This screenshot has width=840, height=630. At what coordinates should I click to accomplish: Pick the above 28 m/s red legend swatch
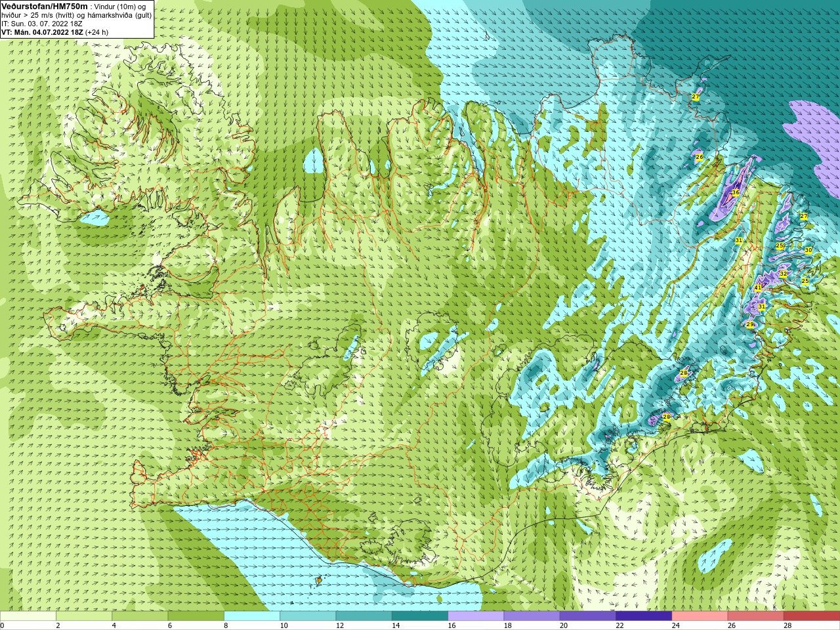pyautogui.click(x=812, y=616)
